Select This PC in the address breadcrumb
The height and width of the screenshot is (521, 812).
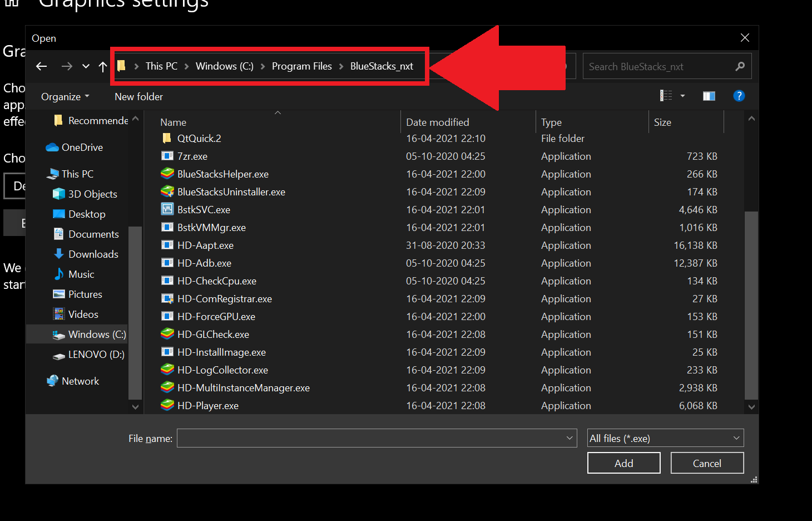(161, 66)
